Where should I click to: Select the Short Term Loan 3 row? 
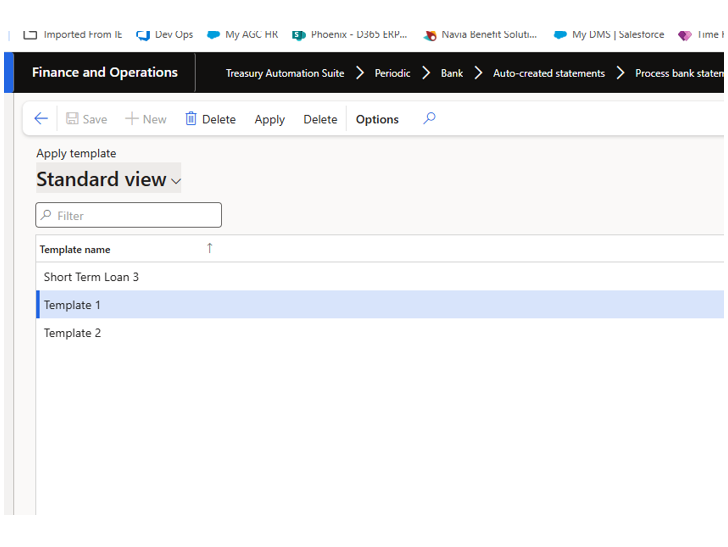tap(91, 277)
